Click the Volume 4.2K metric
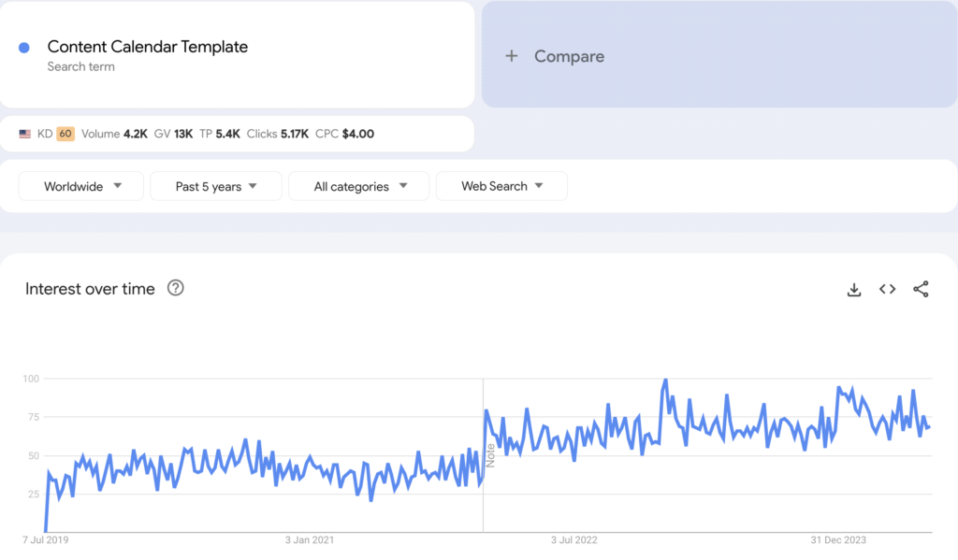 coord(114,134)
